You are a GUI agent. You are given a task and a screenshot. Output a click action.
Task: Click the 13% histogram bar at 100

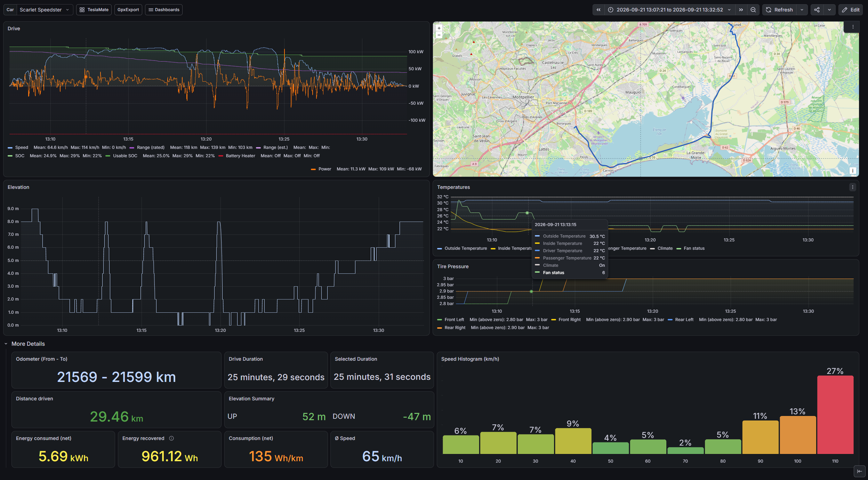point(798,435)
